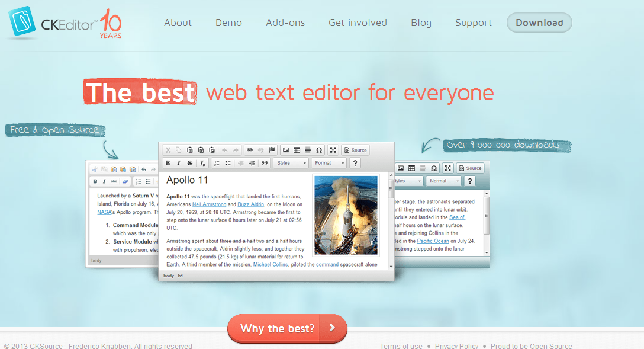Toggle Italic in the left editor
Viewport: 644px width, 349px height.
pos(104,181)
